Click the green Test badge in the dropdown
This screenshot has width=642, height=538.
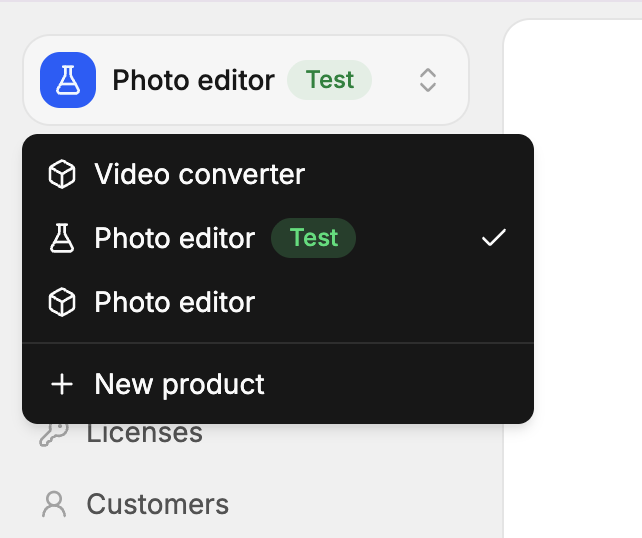(314, 238)
